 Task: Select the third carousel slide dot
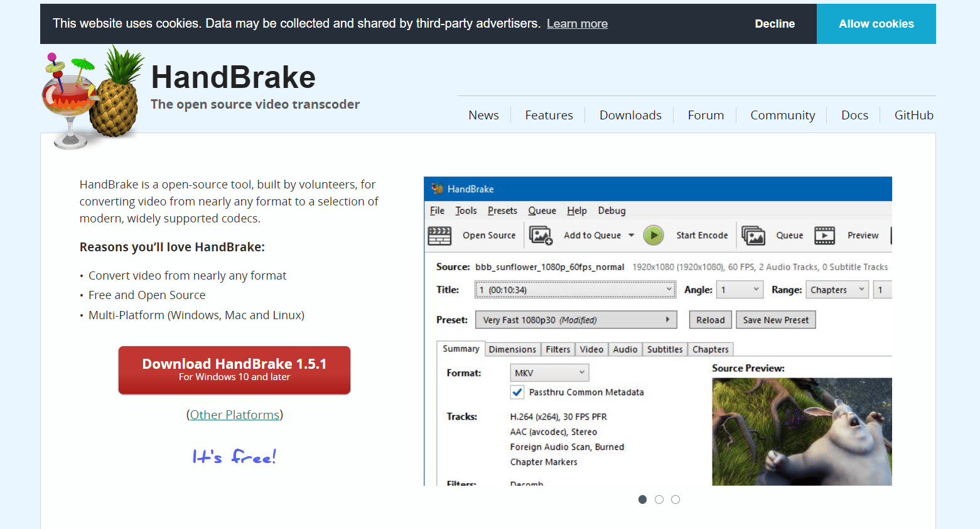coord(676,499)
